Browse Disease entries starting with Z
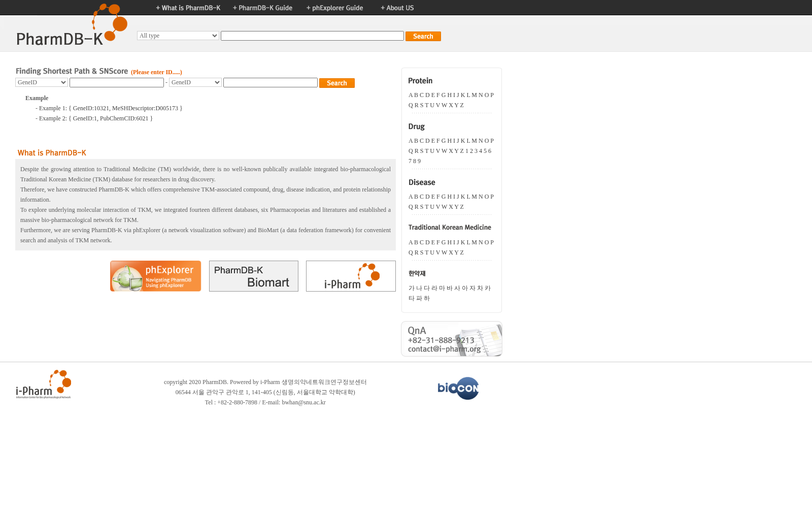Screen dimensions: 812x508 [462, 207]
